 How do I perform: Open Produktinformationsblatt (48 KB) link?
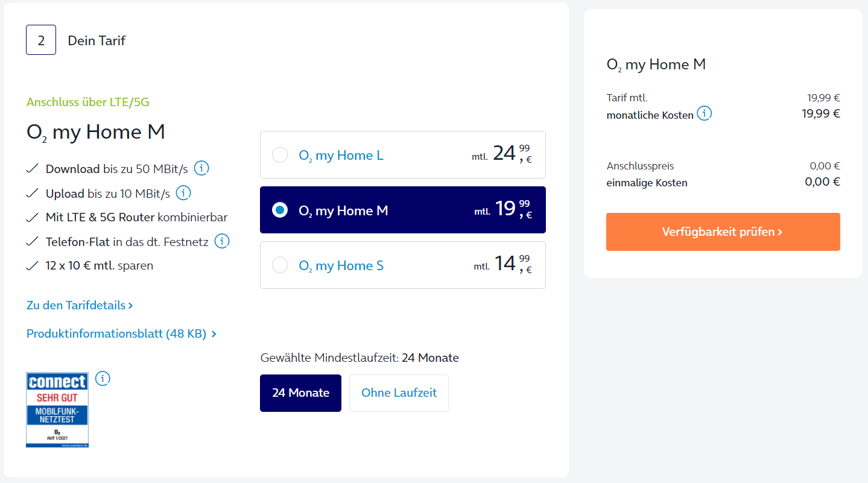(x=121, y=333)
